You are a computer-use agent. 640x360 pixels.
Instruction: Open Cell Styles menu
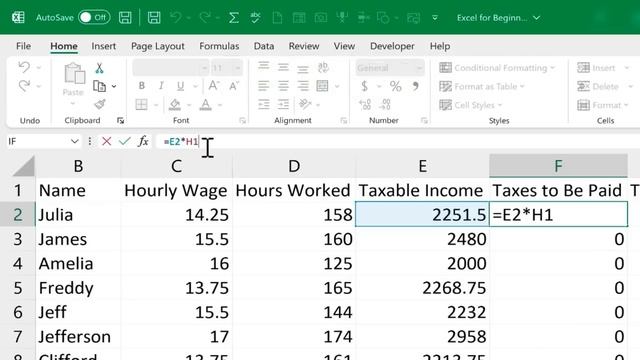tap(470, 105)
